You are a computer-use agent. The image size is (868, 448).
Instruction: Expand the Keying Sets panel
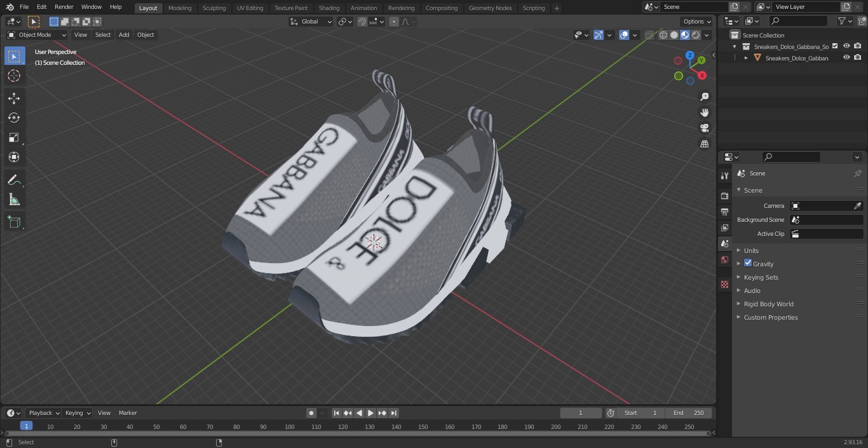[x=761, y=277]
